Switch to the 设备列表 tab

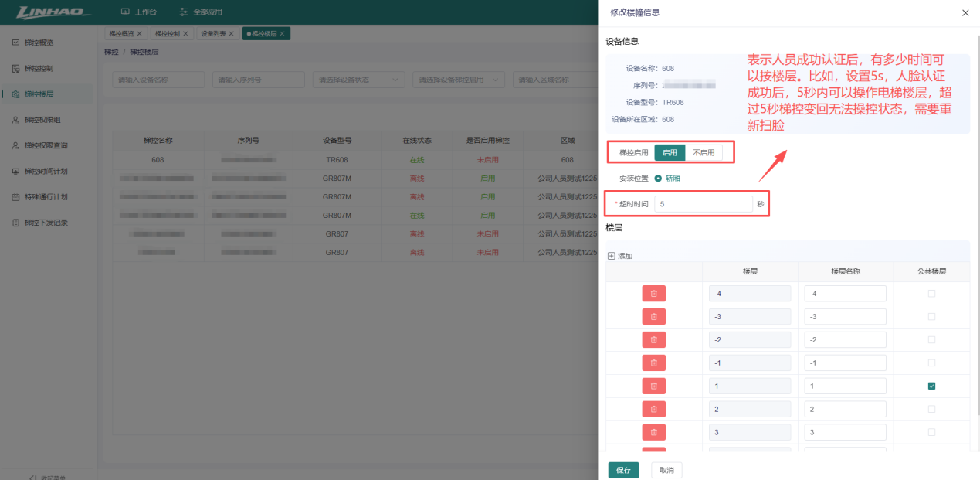click(x=217, y=34)
